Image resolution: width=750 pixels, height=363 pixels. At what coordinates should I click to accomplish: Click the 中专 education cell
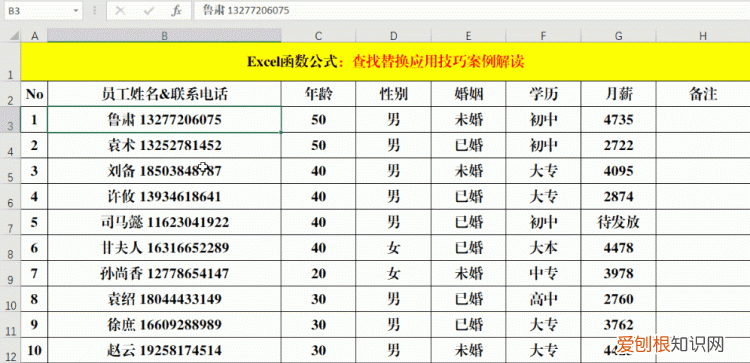click(543, 273)
